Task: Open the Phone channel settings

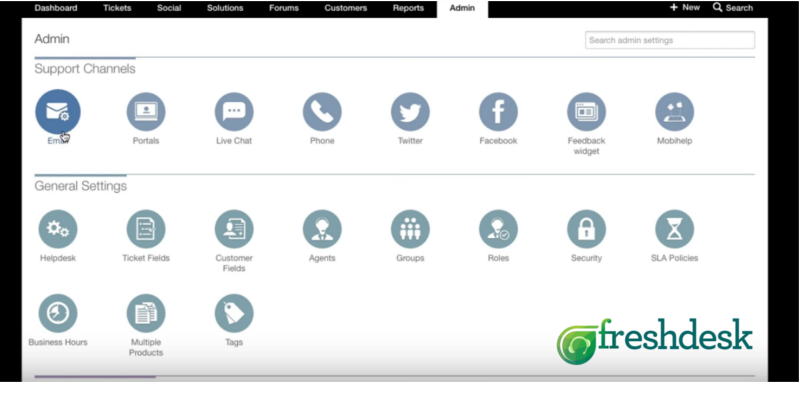Action: 322,111
